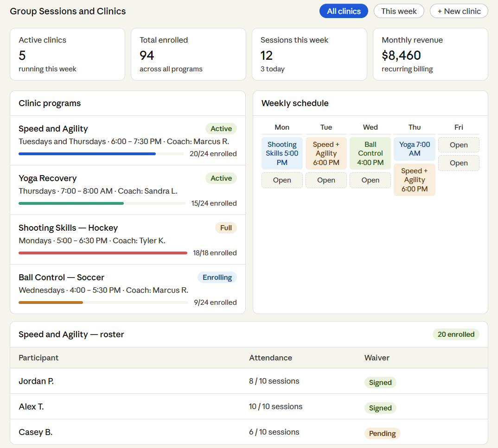Select the All clinics filter
The width and height of the screenshot is (498, 448).
[x=344, y=11]
